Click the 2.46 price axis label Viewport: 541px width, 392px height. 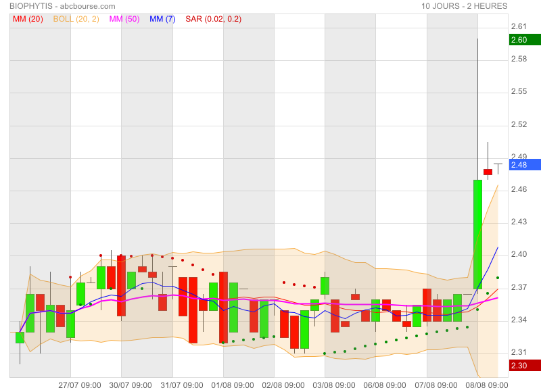(519, 189)
